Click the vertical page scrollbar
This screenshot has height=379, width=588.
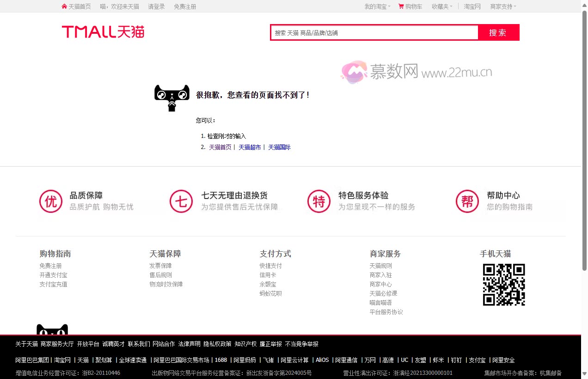pos(584,139)
